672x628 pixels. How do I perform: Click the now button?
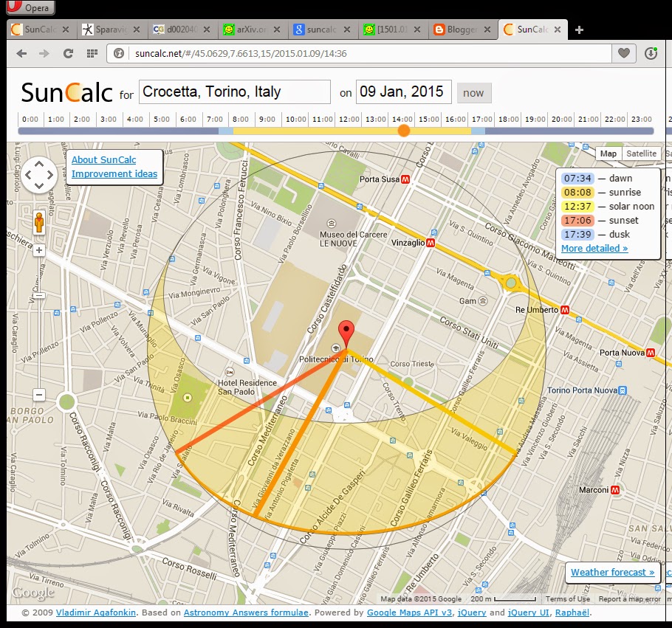(x=474, y=93)
